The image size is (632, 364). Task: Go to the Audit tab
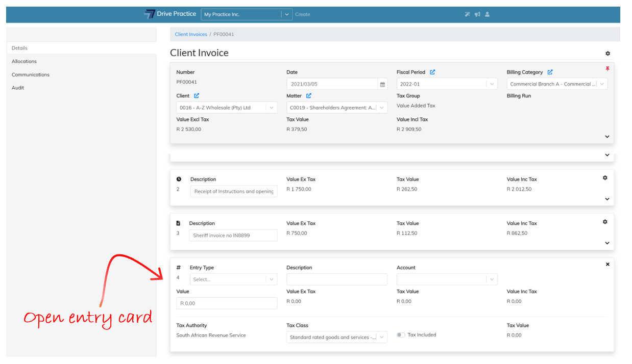pyautogui.click(x=18, y=88)
